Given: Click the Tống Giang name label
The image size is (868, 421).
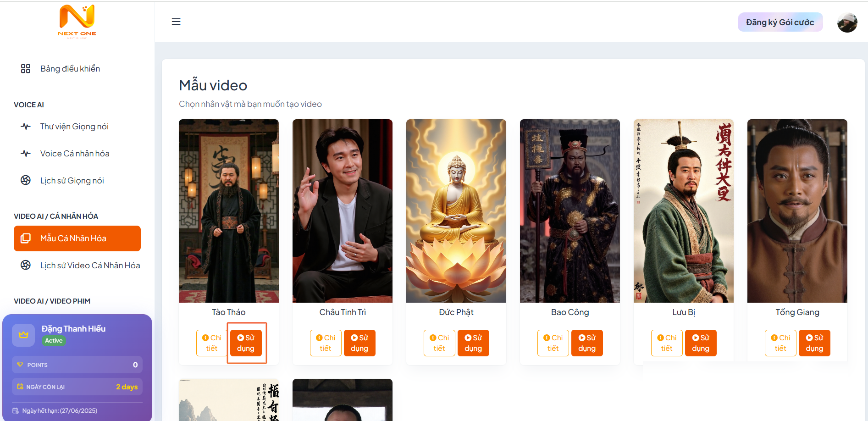Looking at the screenshot, I should (x=797, y=312).
